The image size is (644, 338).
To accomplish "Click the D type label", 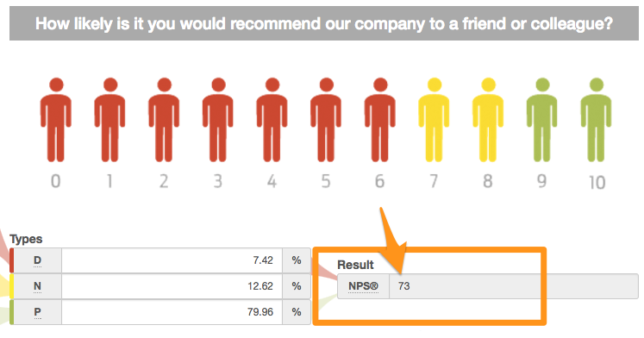I will 37,260.
